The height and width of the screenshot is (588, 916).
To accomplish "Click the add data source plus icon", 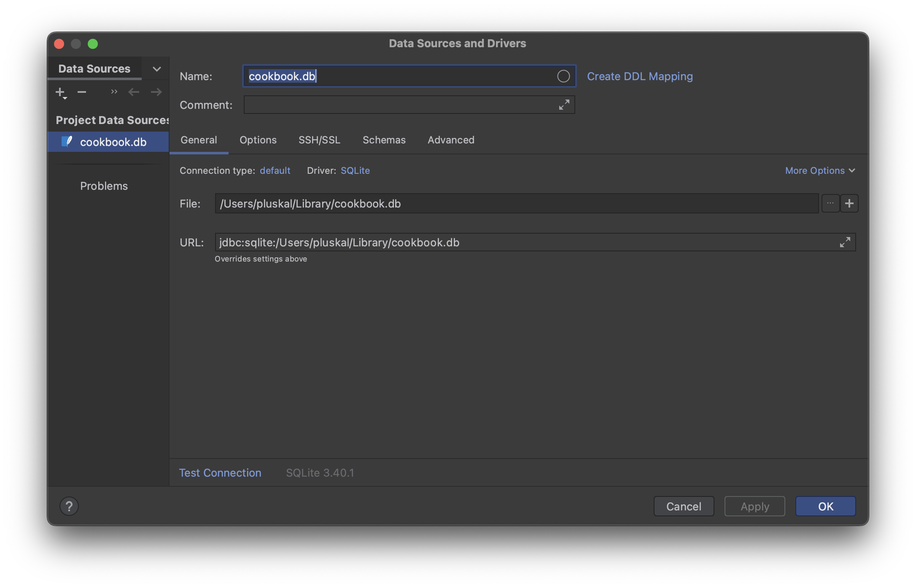I will tap(61, 92).
